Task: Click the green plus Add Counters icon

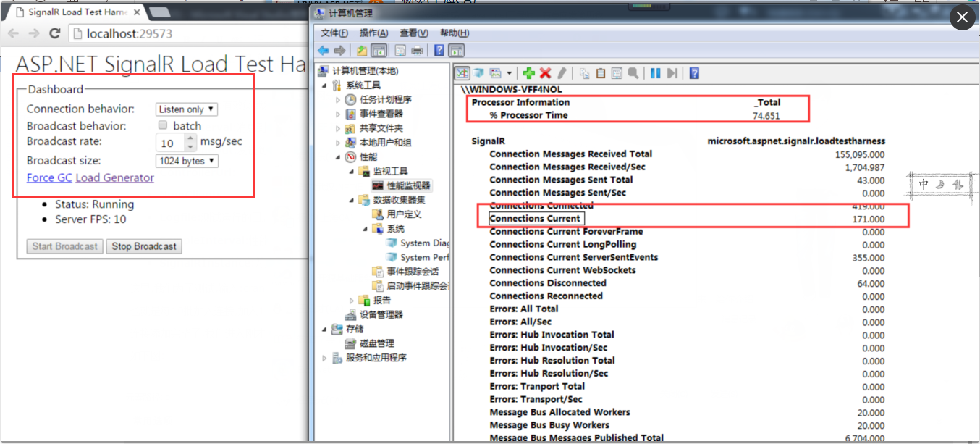Action: pyautogui.click(x=529, y=73)
